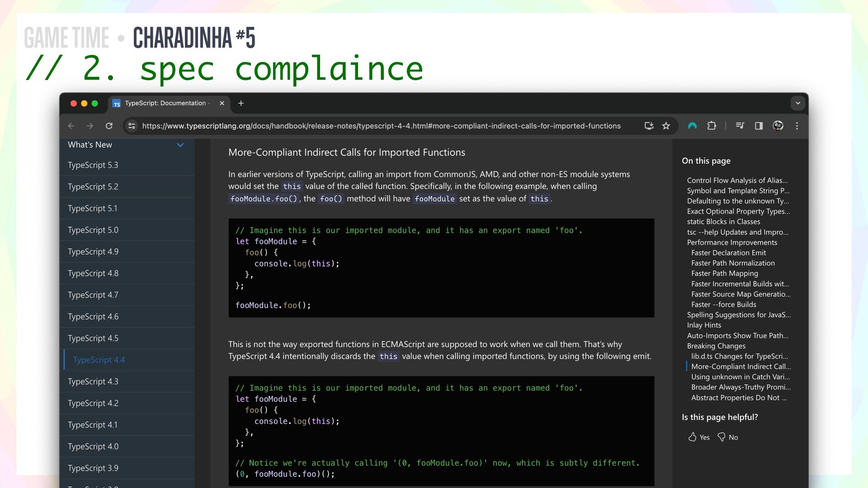Open TypeScript 4.8 release notes
The height and width of the screenshot is (488, 868).
click(127, 273)
